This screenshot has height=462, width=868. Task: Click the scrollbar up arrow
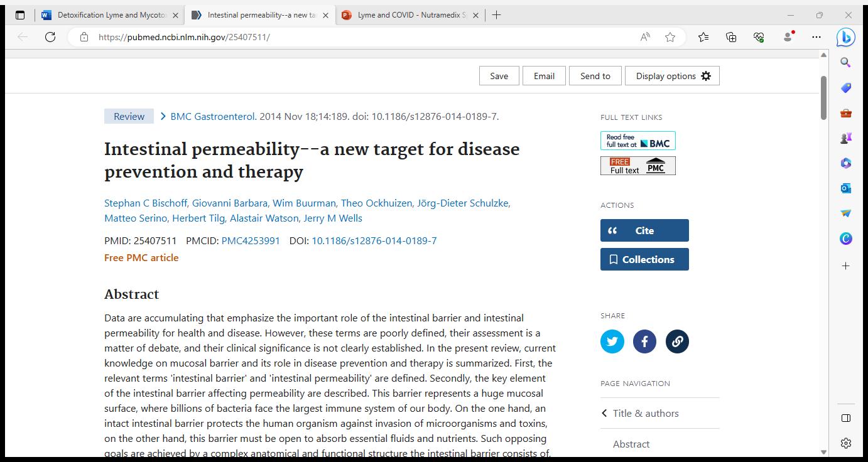[823, 55]
